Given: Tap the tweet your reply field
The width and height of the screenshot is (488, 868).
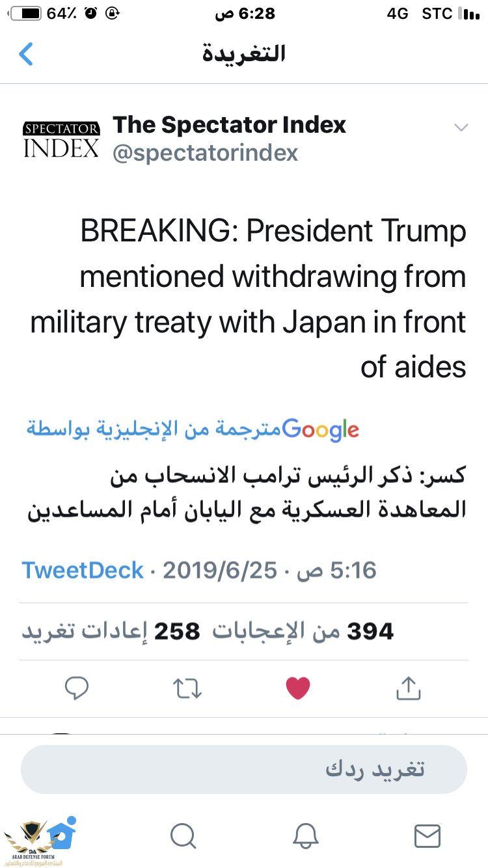Looking at the screenshot, I should point(244,769).
